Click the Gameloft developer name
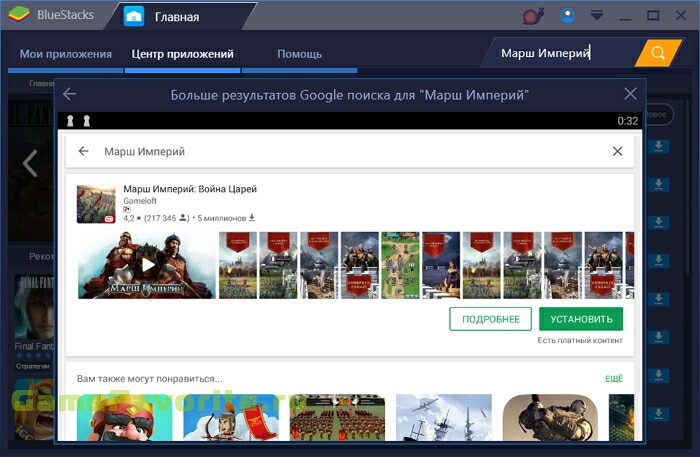 pos(140,201)
